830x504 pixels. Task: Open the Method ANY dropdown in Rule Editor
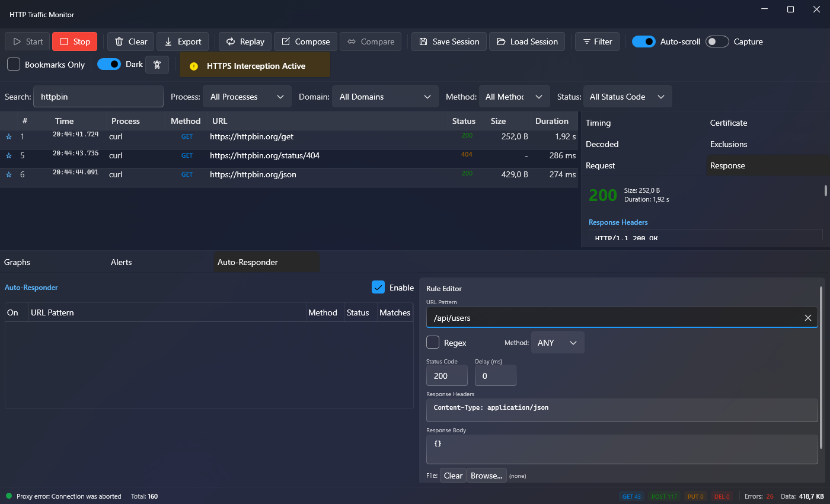point(557,343)
